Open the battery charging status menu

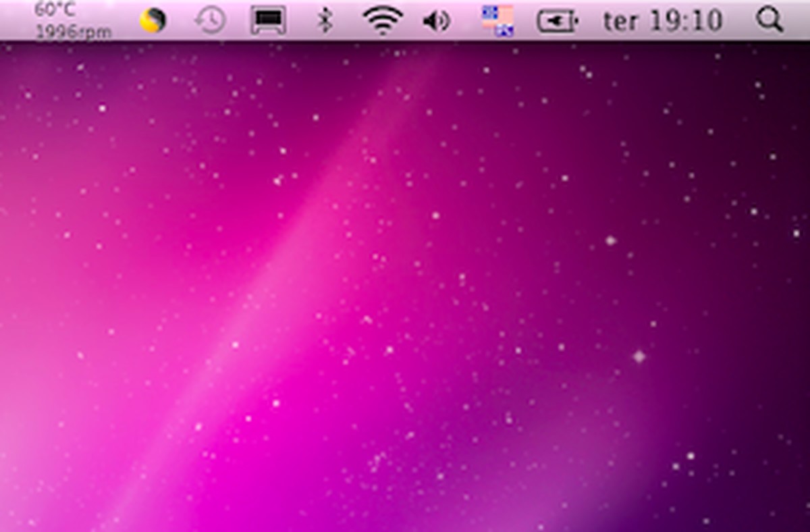(558, 22)
